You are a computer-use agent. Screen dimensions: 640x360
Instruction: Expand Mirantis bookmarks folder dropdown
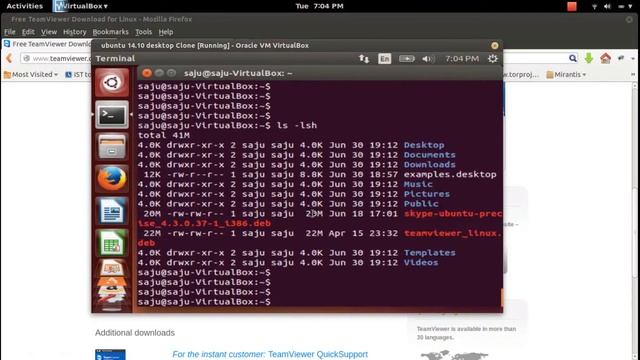pyautogui.click(x=566, y=75)
